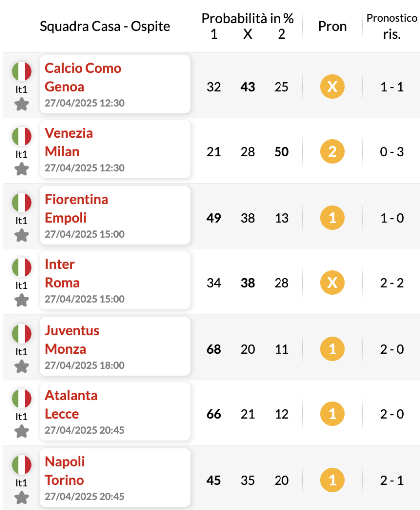Click the Pron column header
Image resolution: width=420 pixels, height=510 pixels.
pyautogui.click(x=332, y=26)
